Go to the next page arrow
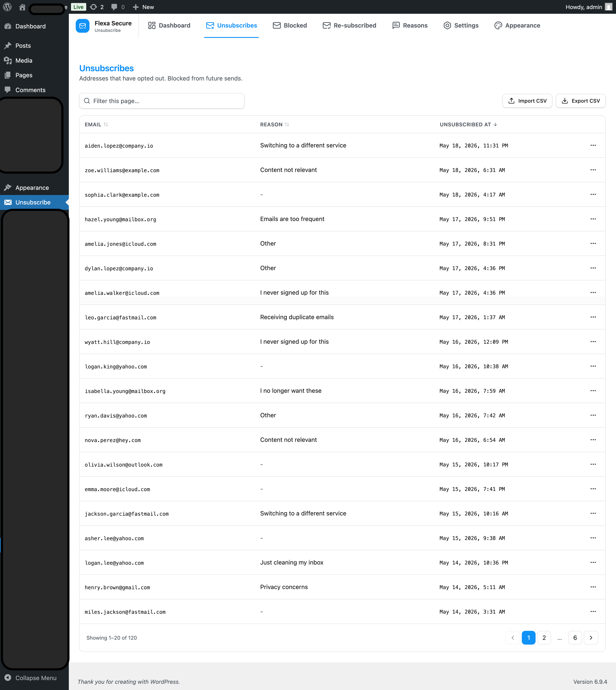The image size is (616, 690). [x=591, y=638]
